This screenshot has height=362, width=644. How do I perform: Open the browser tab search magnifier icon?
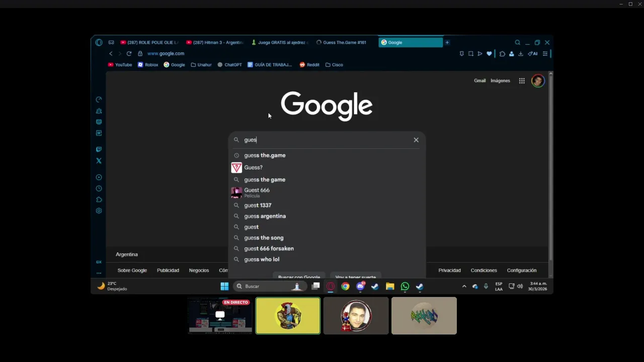tap(517, 43)
